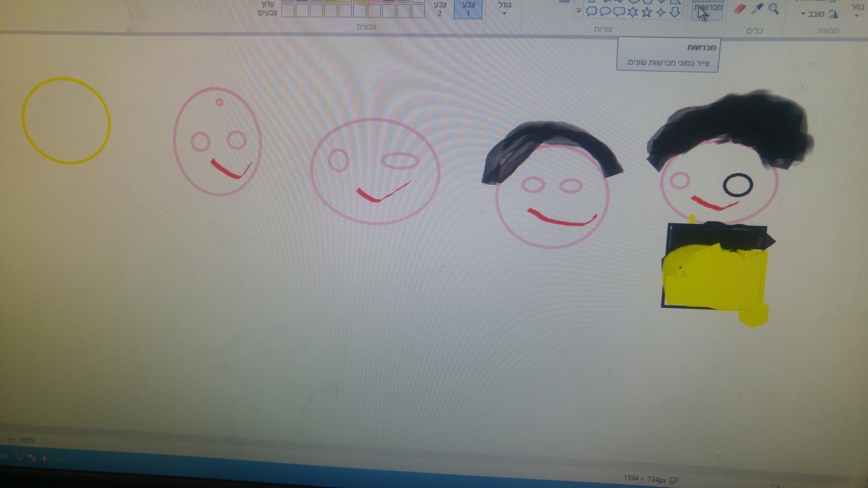Expand the shapes gallery more arrow
Viewport: 868px width, 488px height.
click(578, 11)
